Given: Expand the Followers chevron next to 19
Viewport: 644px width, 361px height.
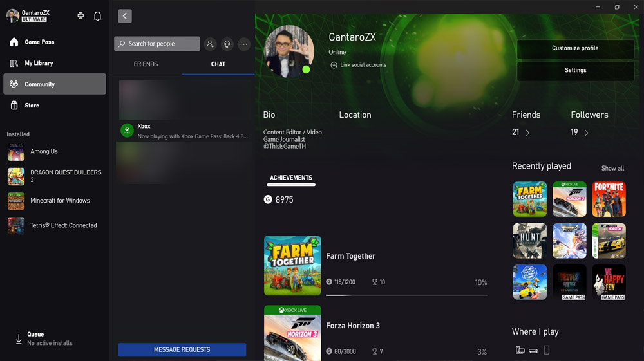Looking at the screenshot, I should point(587,133).
